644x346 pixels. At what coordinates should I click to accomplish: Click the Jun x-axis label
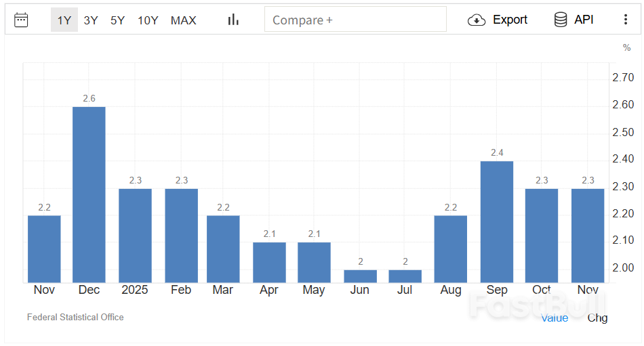[360, 290]
